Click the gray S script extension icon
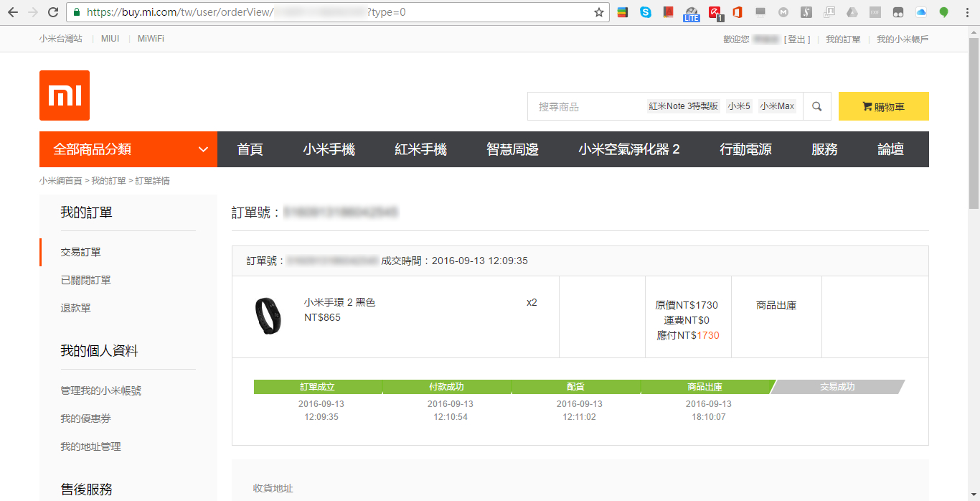 [806, 12]
